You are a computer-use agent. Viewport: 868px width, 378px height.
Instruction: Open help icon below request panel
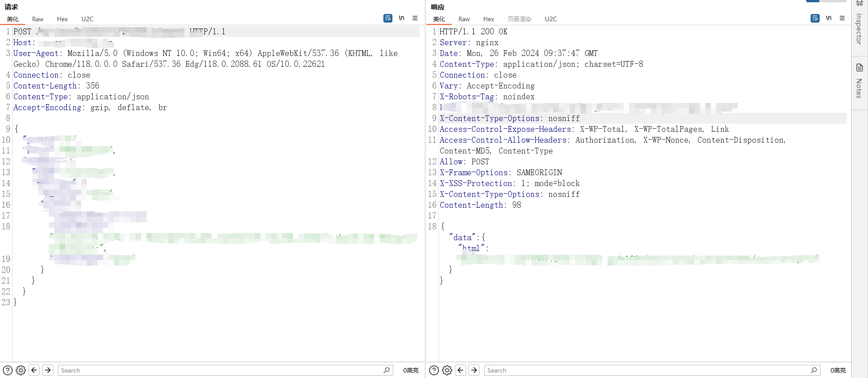click(x=8, y=370)
